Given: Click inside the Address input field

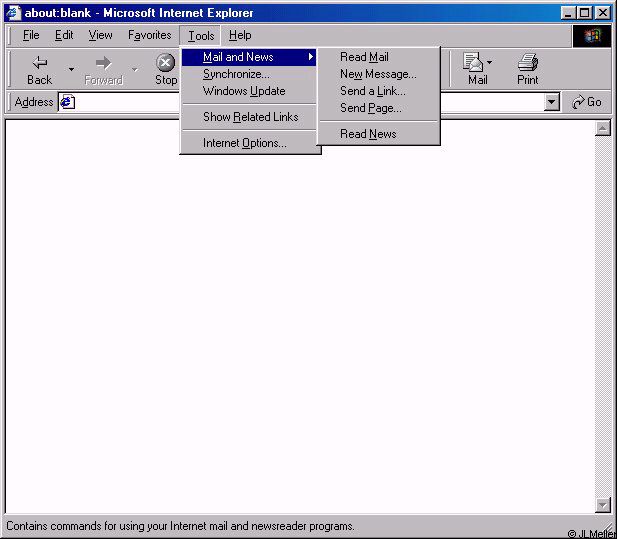Looking at the screenshot, I should [310, 102].
